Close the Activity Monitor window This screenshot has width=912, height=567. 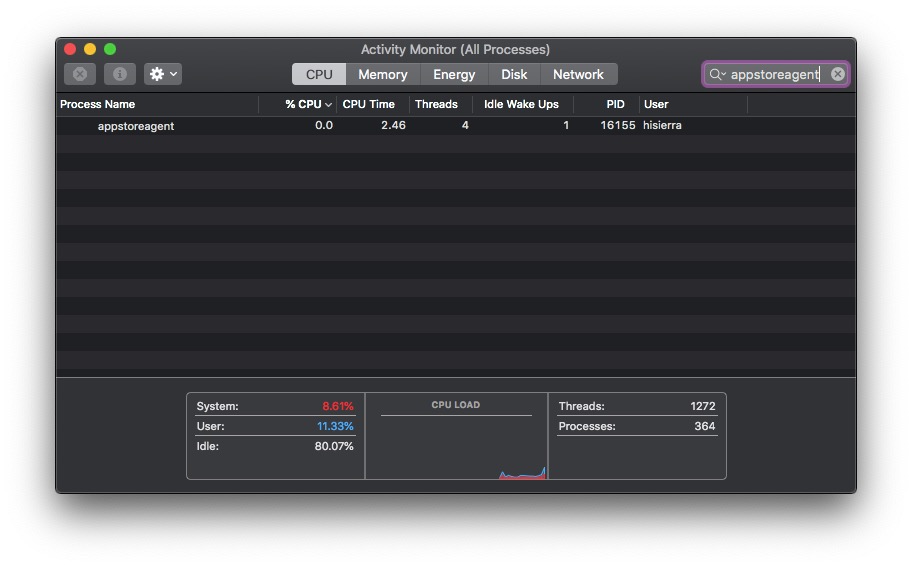70,49
